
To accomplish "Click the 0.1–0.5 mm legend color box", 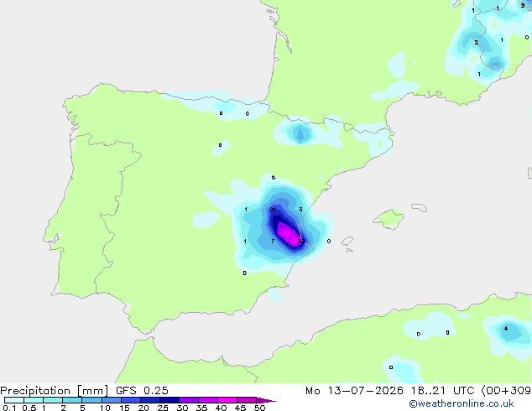I will 14,400.
